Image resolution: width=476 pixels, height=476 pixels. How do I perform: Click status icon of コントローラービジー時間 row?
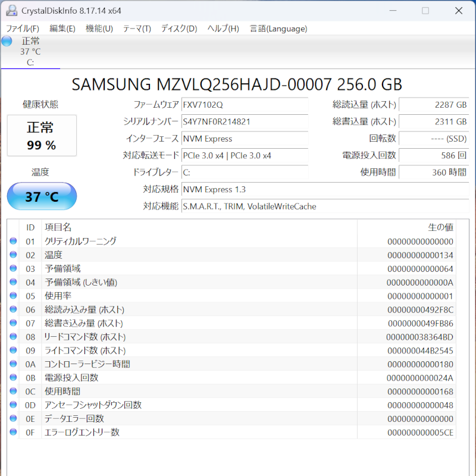(x=13, y=364)
